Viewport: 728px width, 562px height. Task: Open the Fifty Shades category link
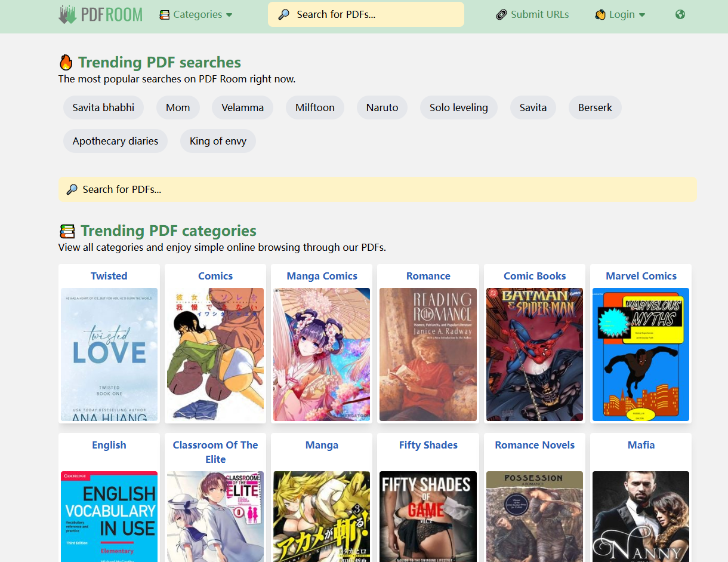point(428,445)
